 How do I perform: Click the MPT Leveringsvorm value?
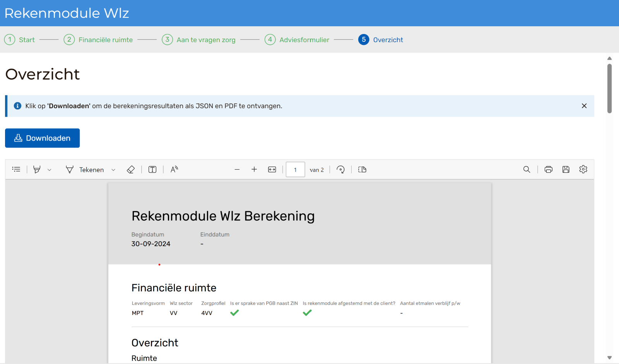pyautogui.click(x=138, y=313)
